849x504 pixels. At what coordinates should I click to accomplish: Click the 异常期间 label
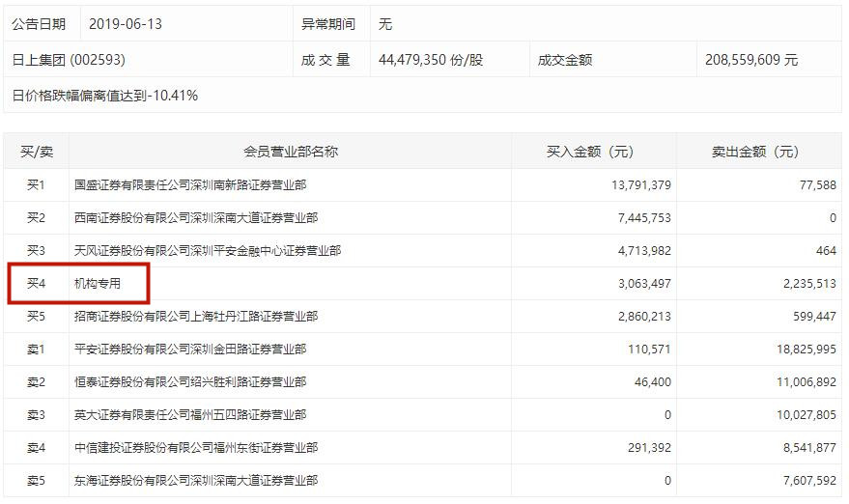(x=328, y=24)
